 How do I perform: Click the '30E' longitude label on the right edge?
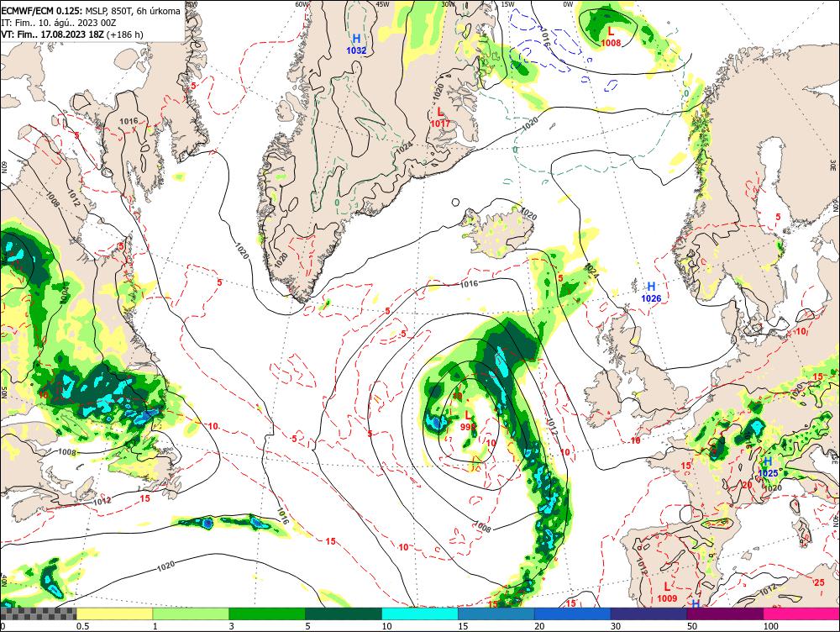point(833,164)
